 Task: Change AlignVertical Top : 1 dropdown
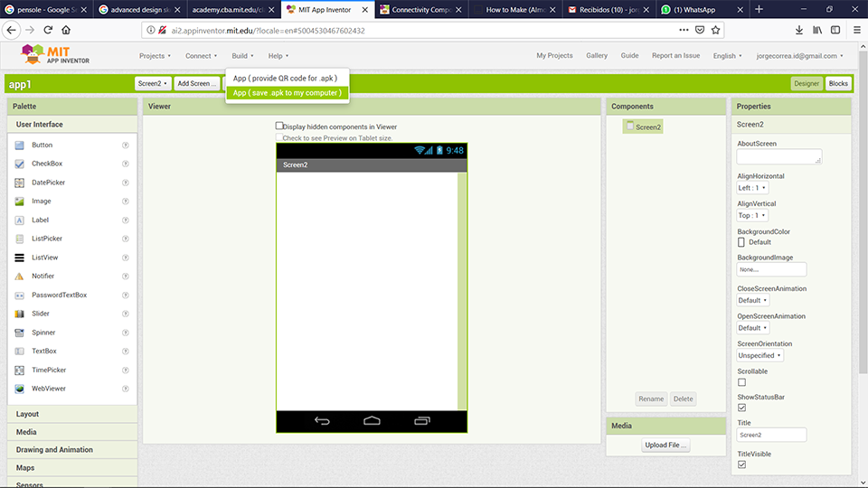pyautogui.click(x=751, y=215)
